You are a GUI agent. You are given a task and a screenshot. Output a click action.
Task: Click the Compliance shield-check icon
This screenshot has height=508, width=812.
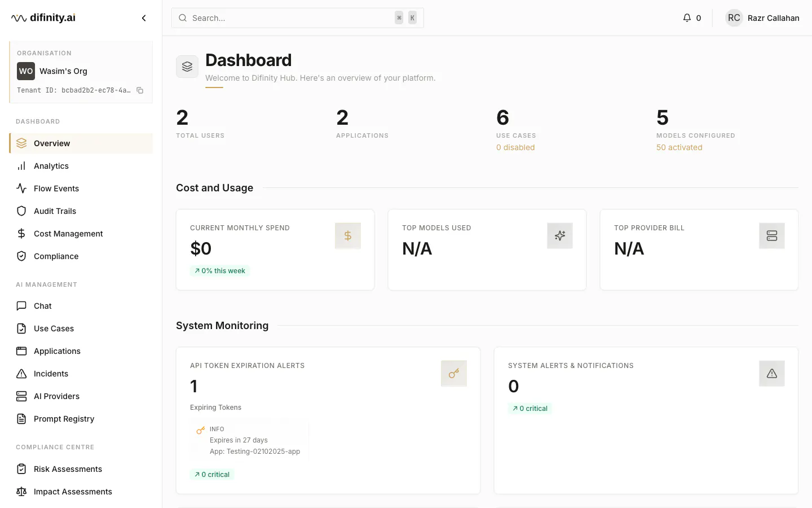[x=21, y=256]
